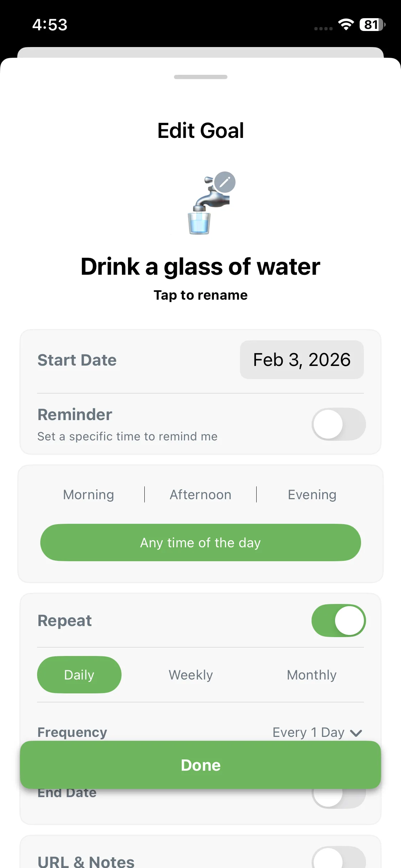Enable the Reminder switch
The width and height of the screenshot is (401, 868).
tap(338, 424)
